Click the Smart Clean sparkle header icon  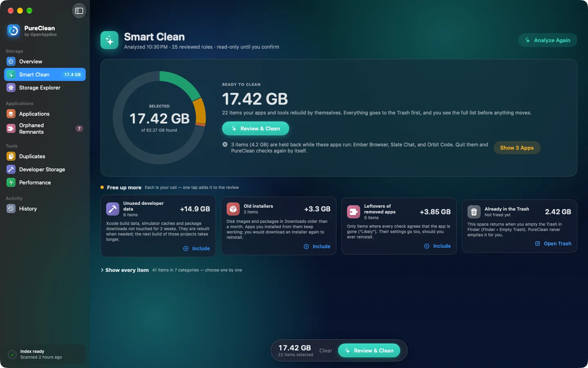click(x=109, y=40)
